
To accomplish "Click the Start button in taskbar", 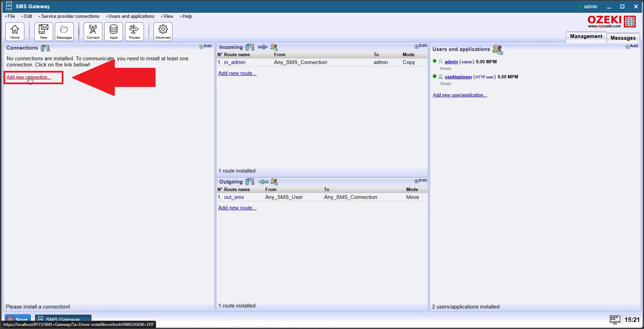I will [18, 318].
